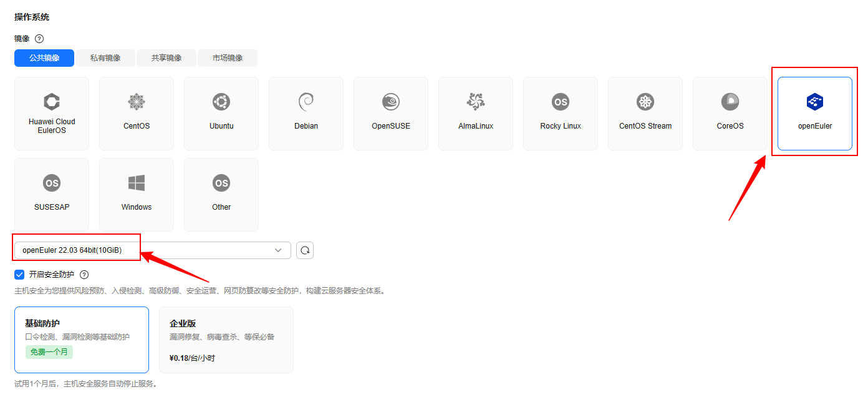Click the ¥0.18/台/小时 price text
The image size is (868, 397).
[x=192, y=358]
